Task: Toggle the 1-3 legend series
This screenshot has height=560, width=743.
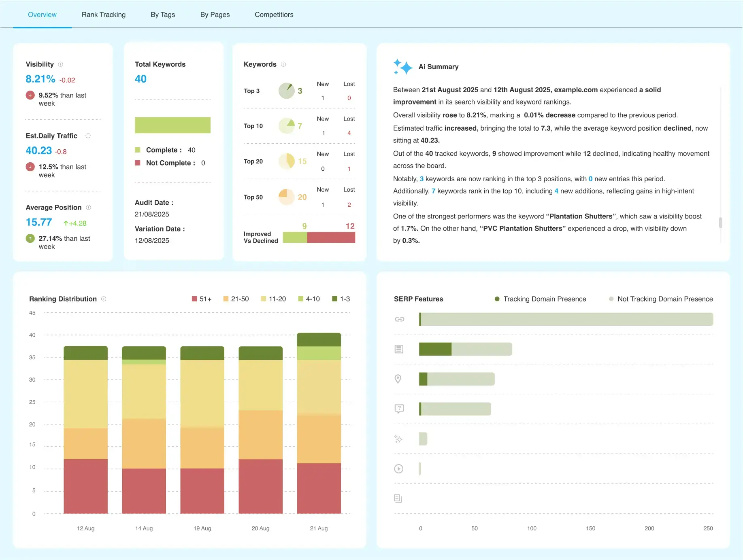Action: (341, 299)
